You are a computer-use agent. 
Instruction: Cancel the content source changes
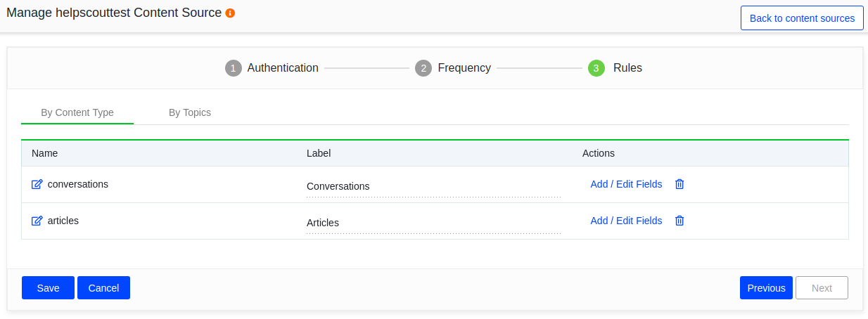coord(103,288)
